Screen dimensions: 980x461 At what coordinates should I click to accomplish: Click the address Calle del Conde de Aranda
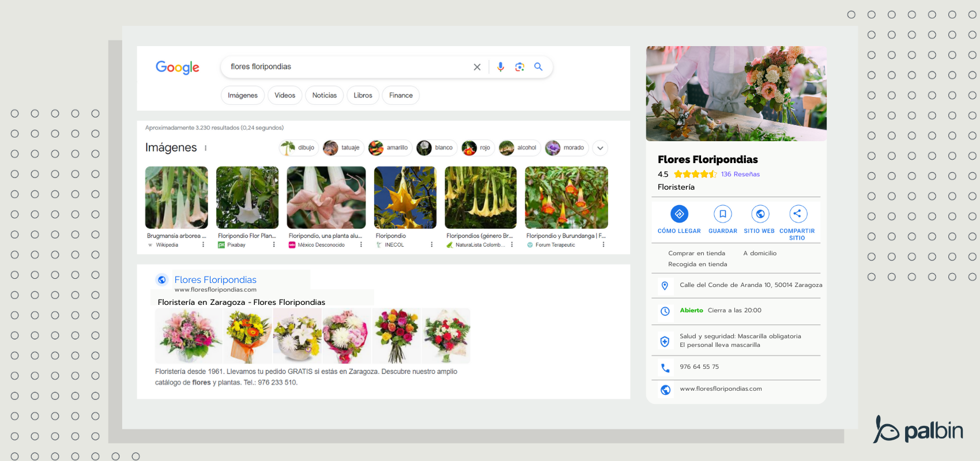(x=751, y=285)
